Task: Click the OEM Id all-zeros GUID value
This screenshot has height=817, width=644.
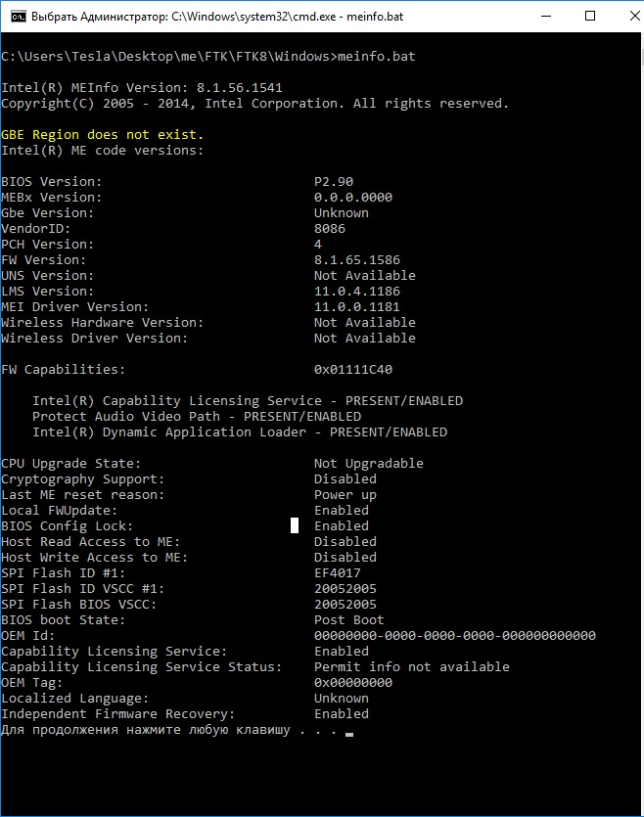Action: 454,636
